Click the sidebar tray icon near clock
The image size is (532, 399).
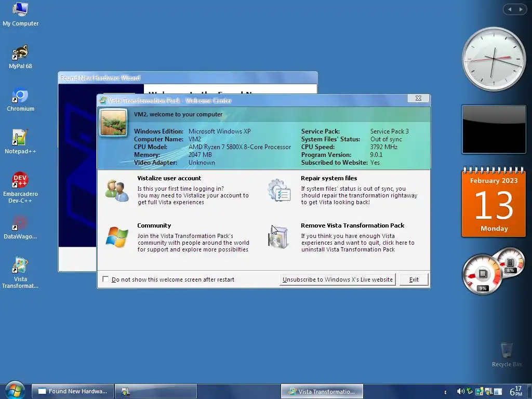pyautogui.click(x=498, y=392)
